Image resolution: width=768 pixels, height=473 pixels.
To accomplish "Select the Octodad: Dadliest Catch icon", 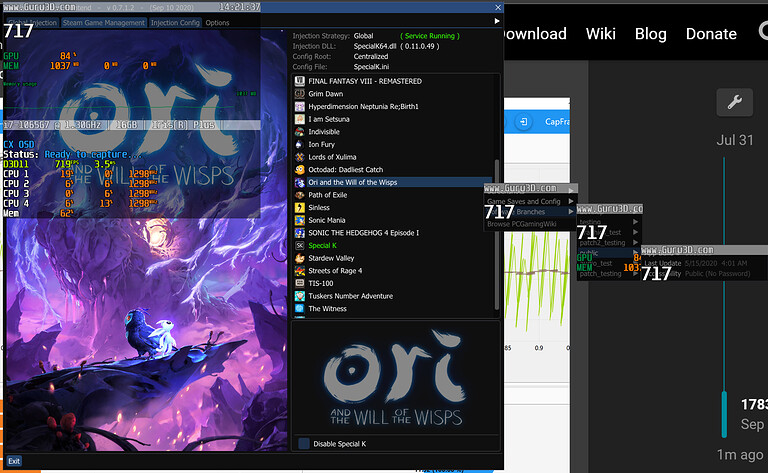I will tap(300, 170).
